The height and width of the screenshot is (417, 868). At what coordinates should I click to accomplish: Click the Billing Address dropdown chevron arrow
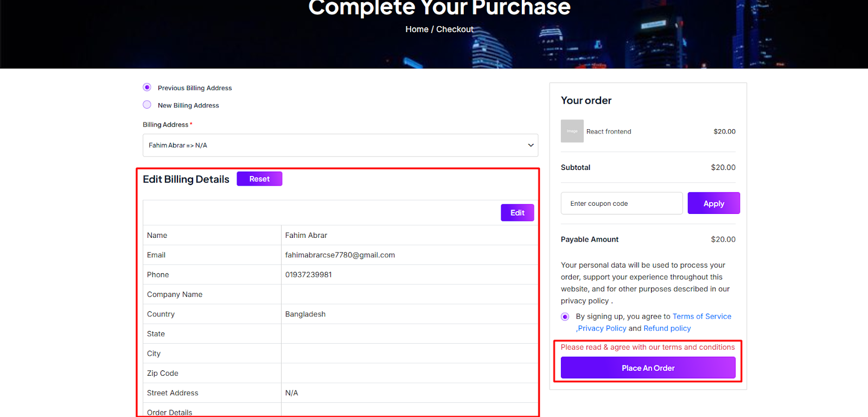pyautogui.click(x=531, y=145)
